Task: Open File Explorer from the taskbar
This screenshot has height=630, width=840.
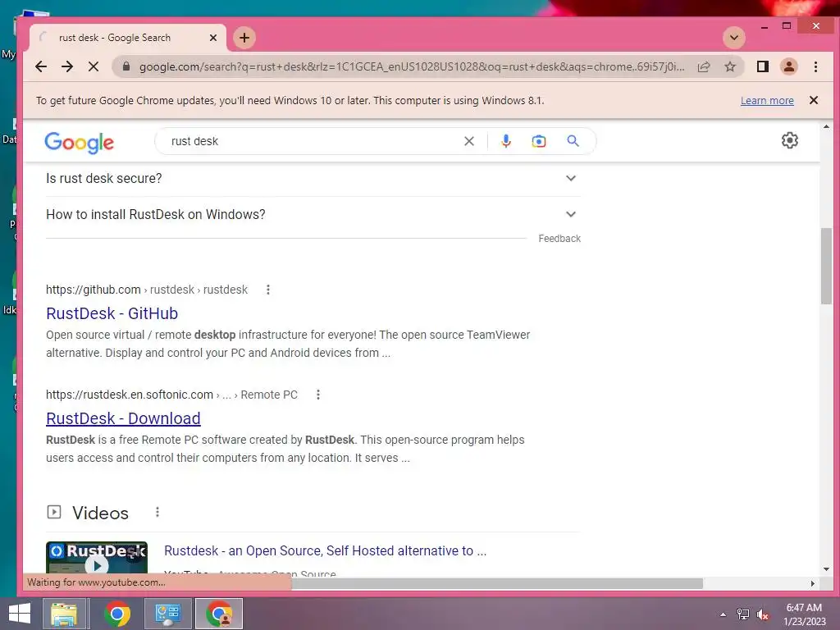Action: [64, 614]
